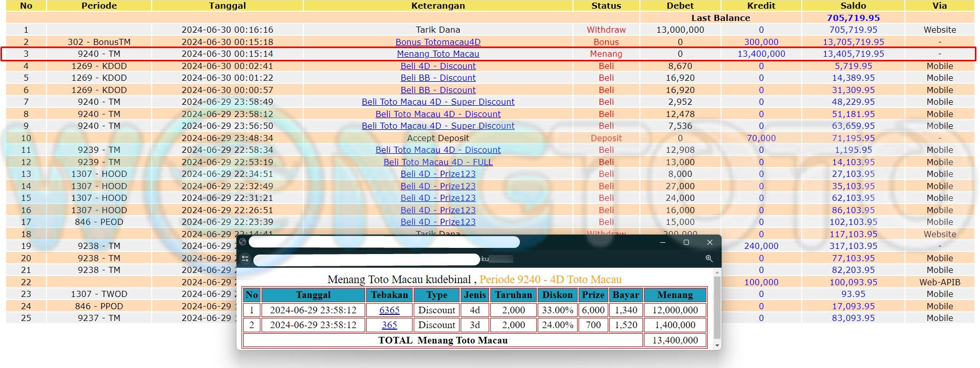Minimize the popup window
The image size is (980, 368).
pos(663,242)
